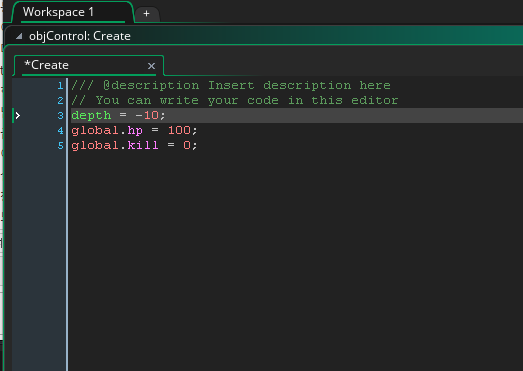
Task: Click the -10 value on line 3
Action: (147, 115)
